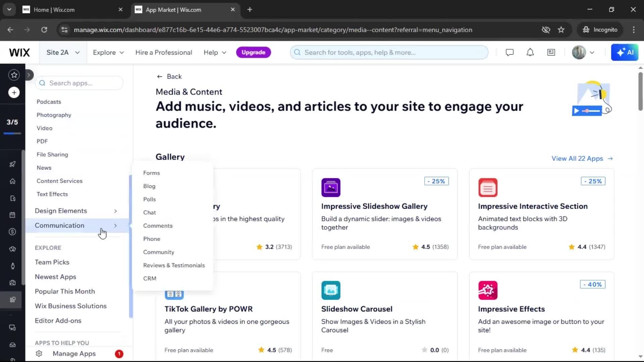The height and width of the screenshot is (362, 644).
Task: Focus the Search apps field
Action: (79, 83)
